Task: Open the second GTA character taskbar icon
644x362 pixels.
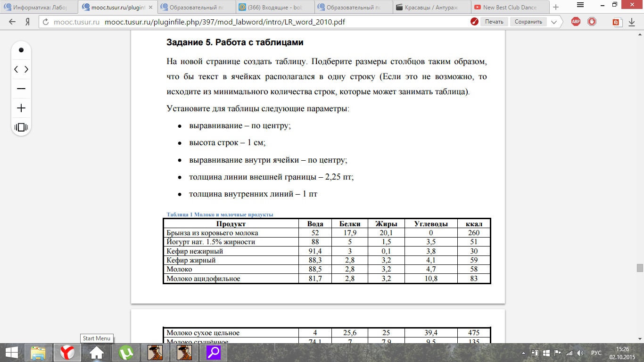Action: tap(184, 352)
